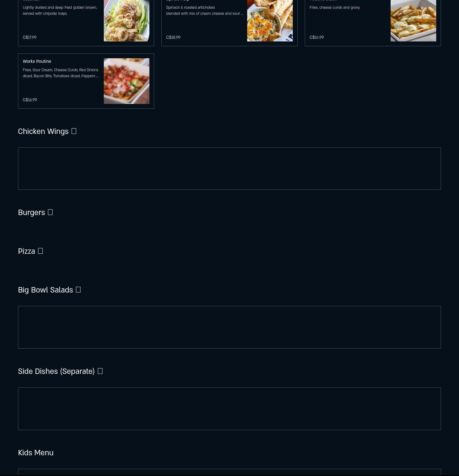The height and width of the screenshot is (476, 459).
Task: Click the C$16.99 Works Poutine price
Action: 30,100
